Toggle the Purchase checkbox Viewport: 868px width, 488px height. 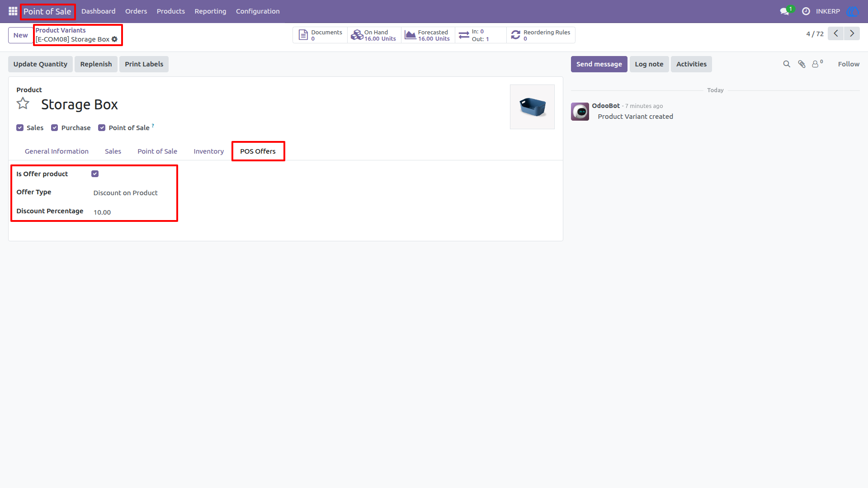point(55,128)
